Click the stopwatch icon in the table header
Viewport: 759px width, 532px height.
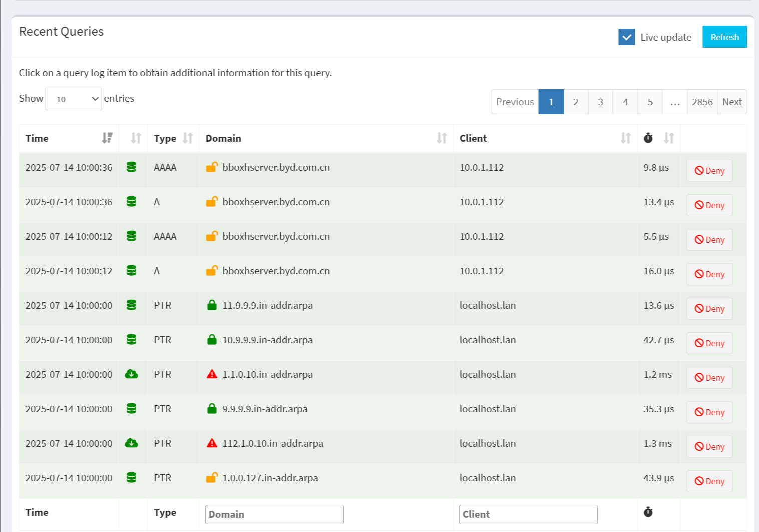(648, 138)
